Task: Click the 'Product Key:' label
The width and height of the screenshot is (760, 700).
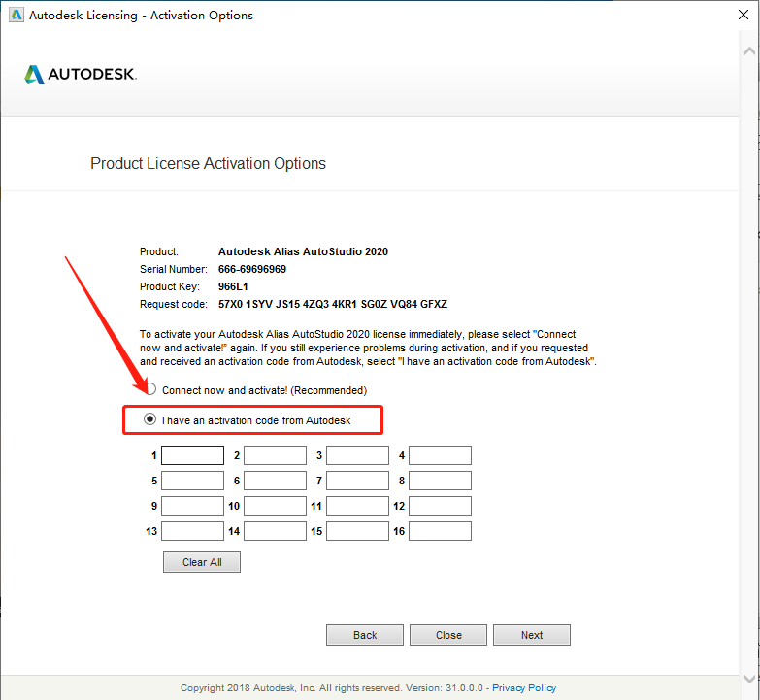Action: coord(170,286)
